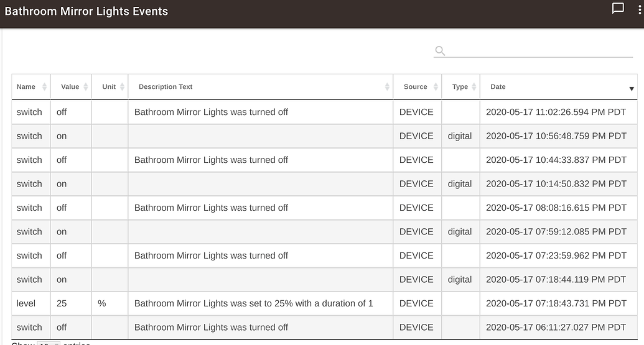Open the chat bubble icon in header
Image resolution: width=644 pixels, height=345 pixels.
point(618,9)
